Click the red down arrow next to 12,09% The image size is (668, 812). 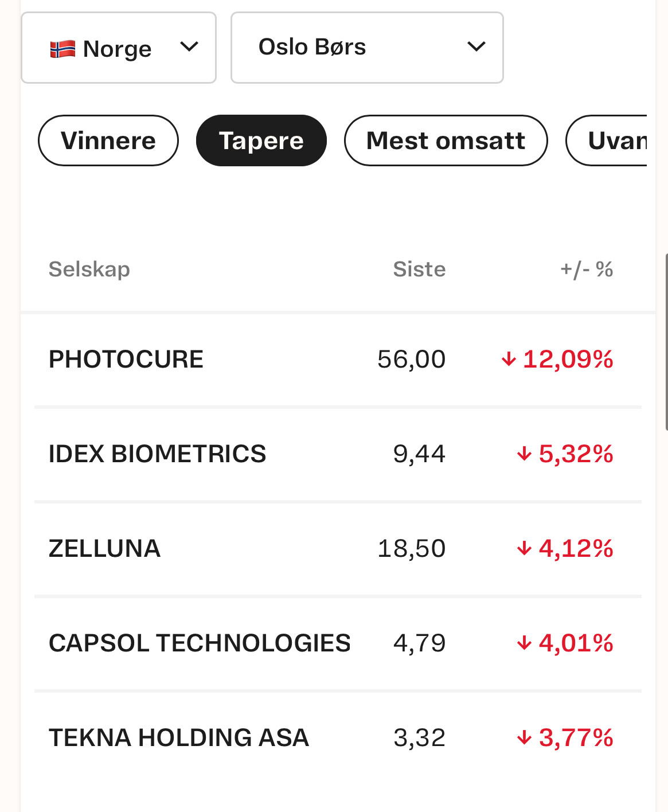(x=509, y=360)
